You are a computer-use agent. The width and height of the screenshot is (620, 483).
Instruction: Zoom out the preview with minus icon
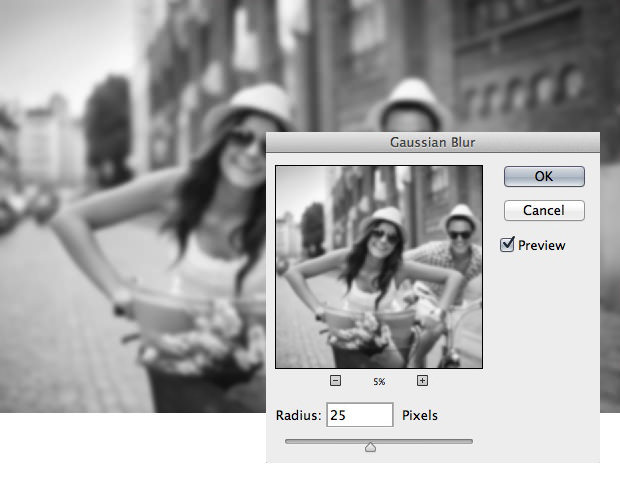click(x=335, y=381)
